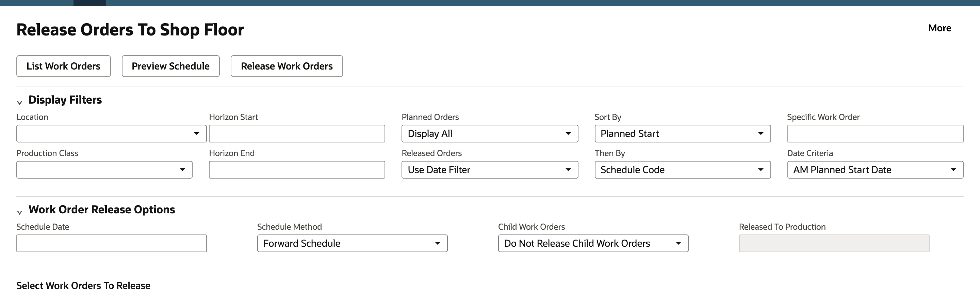Click the Schedule Date input field
The width and height of the screenshot is (980, 289).
[112, 243]
